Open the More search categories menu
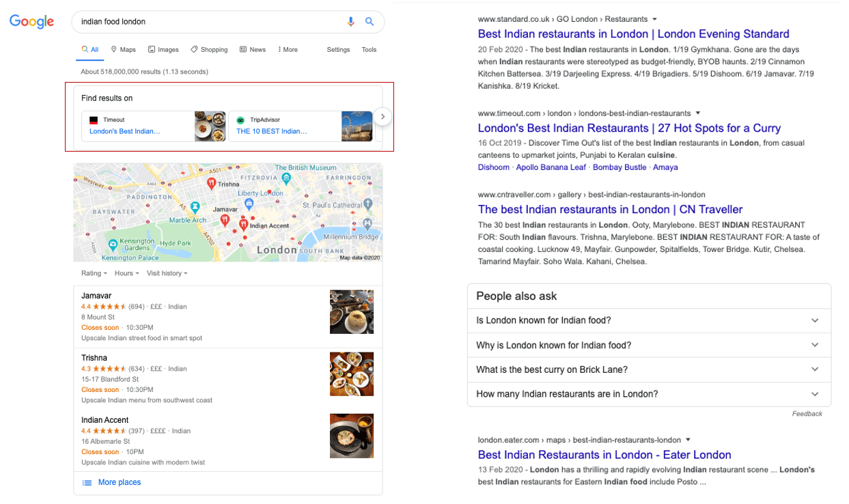This screenshot has width=849, height=504. (x=288, y=50)
